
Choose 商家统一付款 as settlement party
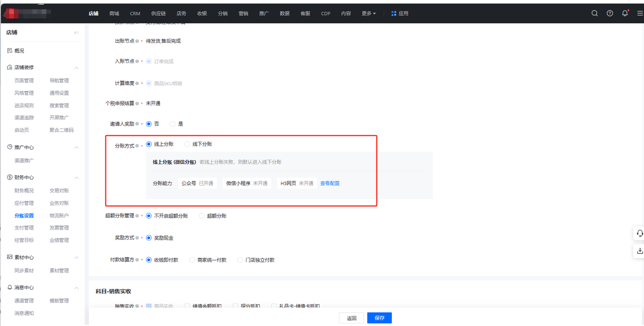click(192, 260)
